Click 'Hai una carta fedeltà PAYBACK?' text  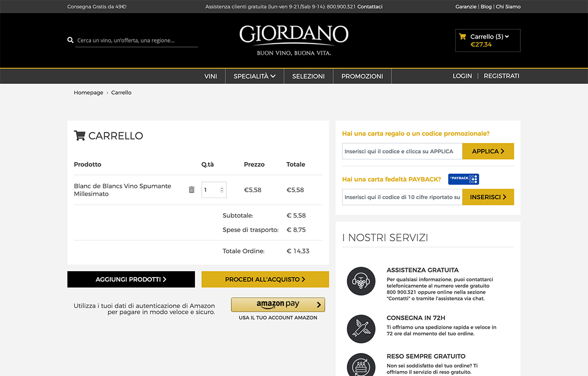pyautogui.click(x=392, y=179)
